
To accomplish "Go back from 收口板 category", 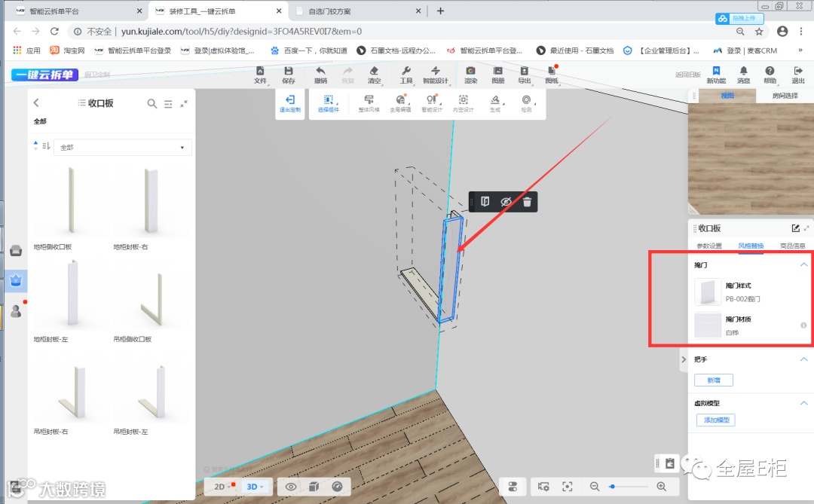I will click(36, 102).
